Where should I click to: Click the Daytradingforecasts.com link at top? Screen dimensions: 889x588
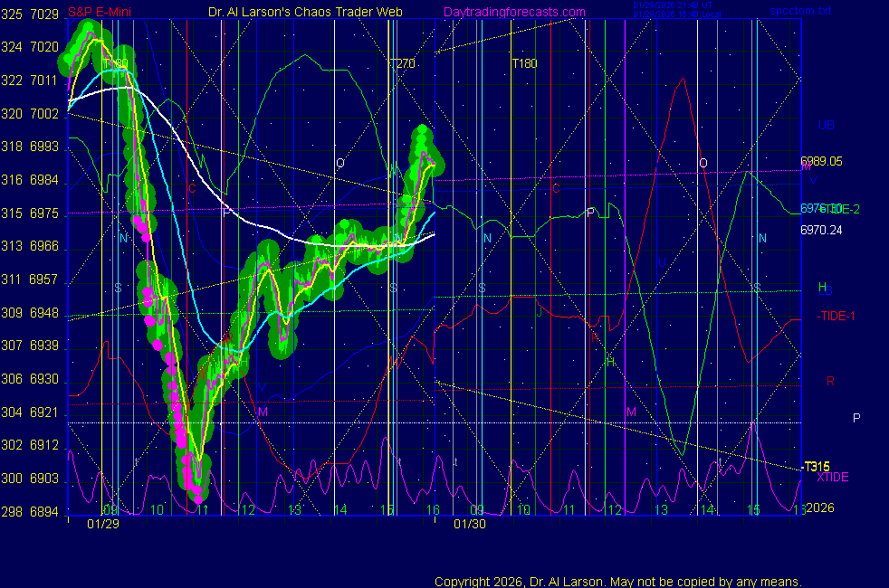pyautogui.click(x=513, y=12)
